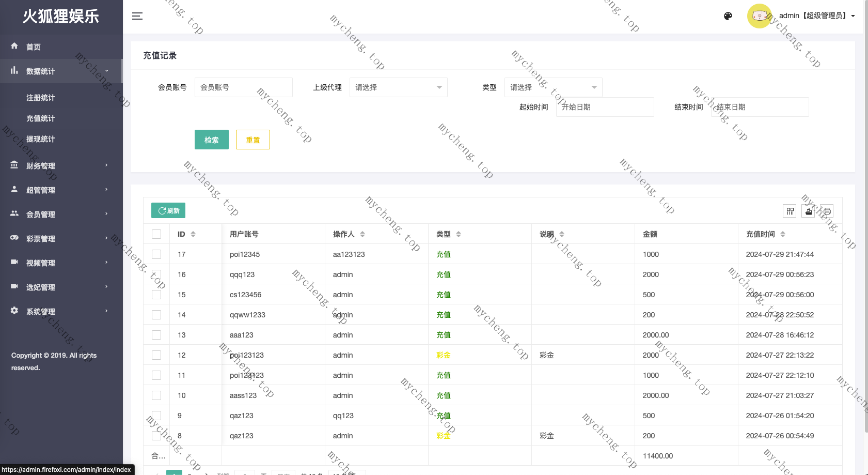Image resolution: width=868 pixels, height=475 pixels.
Task: Toggle the sidebar collapse hamburger icon
Action: click(x=137, y=16)
